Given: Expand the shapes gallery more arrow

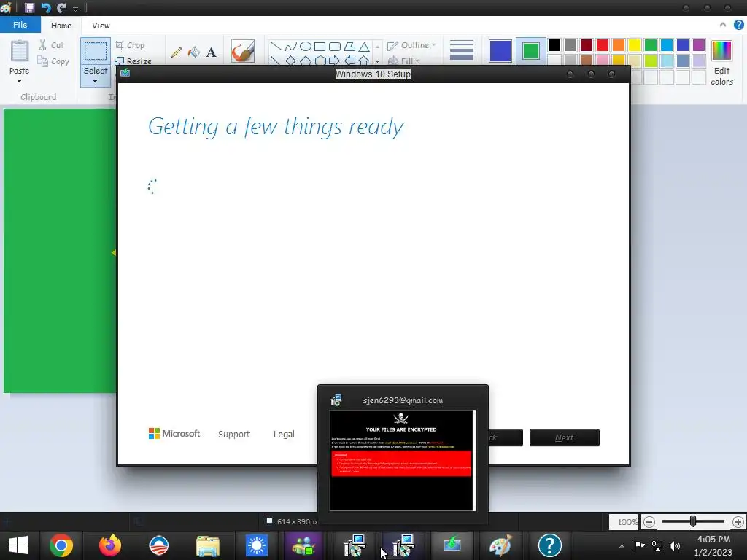Looking at the screenshot, I should [x=377, y=61].
